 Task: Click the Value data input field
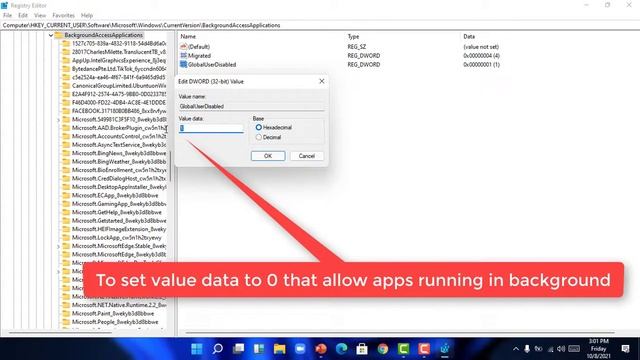click(x=211, y=128)
